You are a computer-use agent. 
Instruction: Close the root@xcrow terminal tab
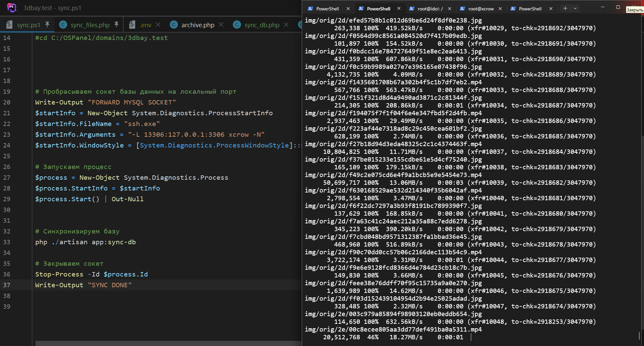500,9
